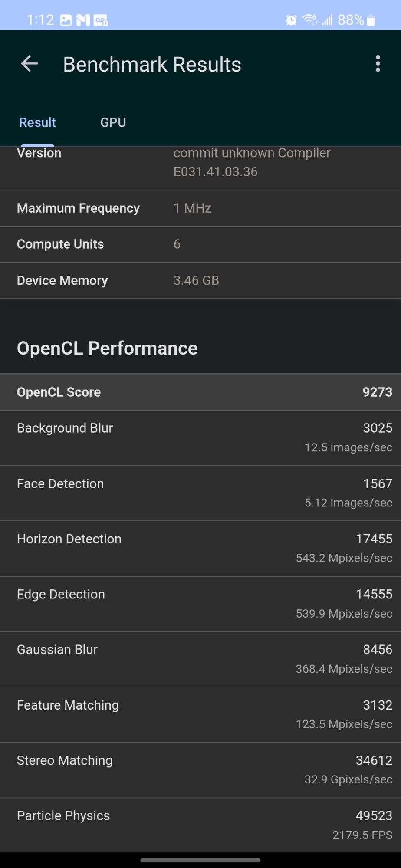
Task: Tap the battery status icon
Action: 371,20
